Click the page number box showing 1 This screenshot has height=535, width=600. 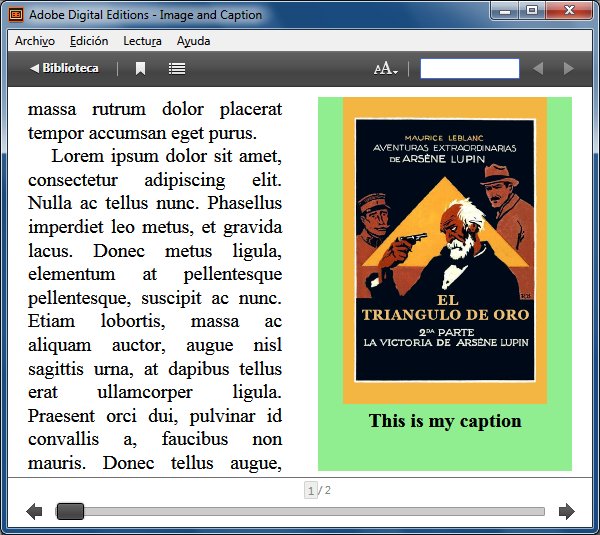tap(310, 490)
